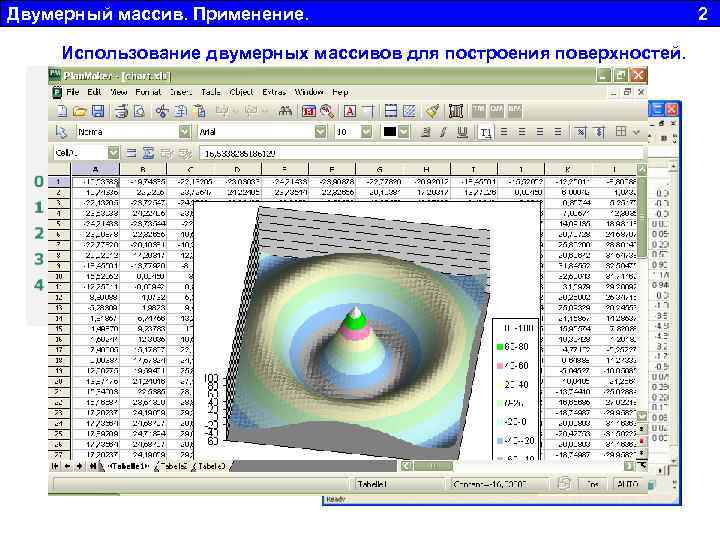Image resolution: width=720 pixels, height=540 pixels.
Task: Toggle Ins mode in status bar
Action: pos(593,484)
